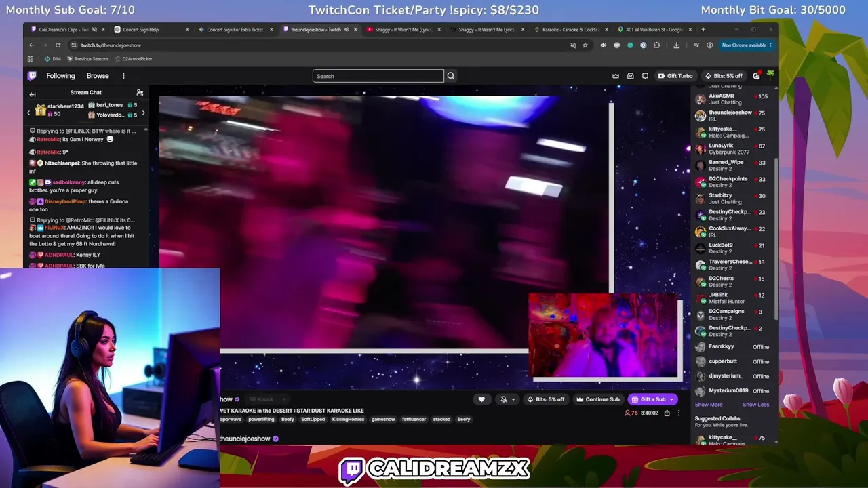Click Continue Sub button

coord(597,399)
